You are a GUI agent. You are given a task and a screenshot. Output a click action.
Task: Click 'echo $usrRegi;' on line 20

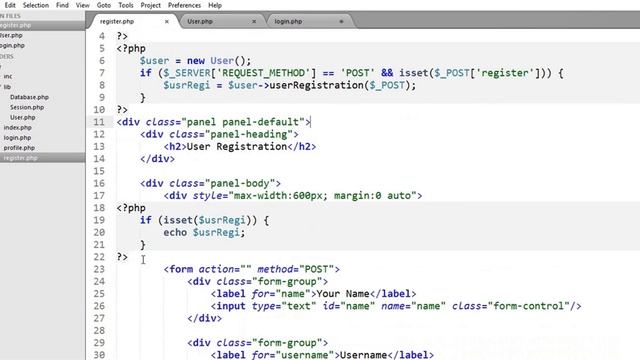click(x=204, y=232)
